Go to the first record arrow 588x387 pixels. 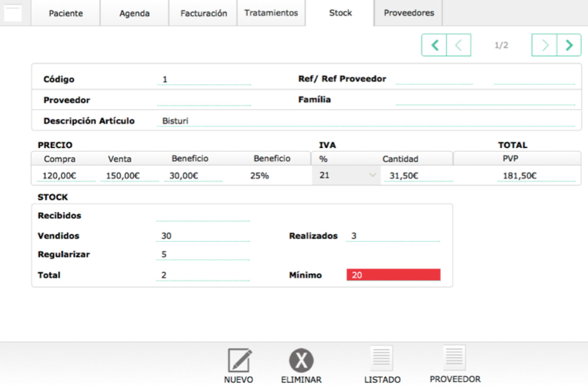pyautogui.click(x=434, y=45)
